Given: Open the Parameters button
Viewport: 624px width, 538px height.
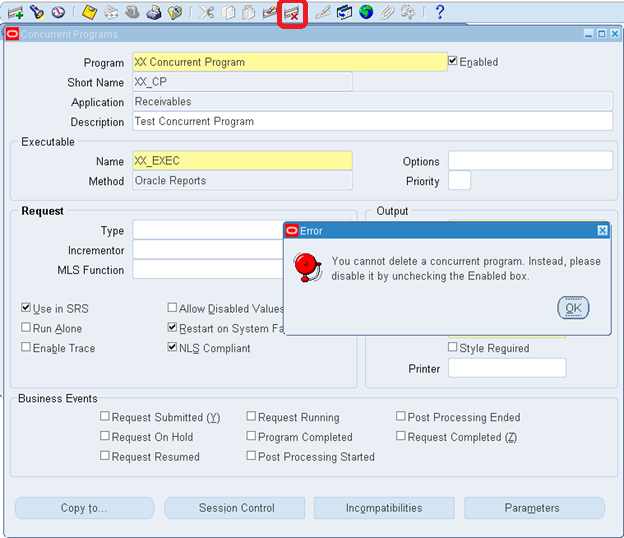Looking at the screenshot, I should tap(534, 508).
